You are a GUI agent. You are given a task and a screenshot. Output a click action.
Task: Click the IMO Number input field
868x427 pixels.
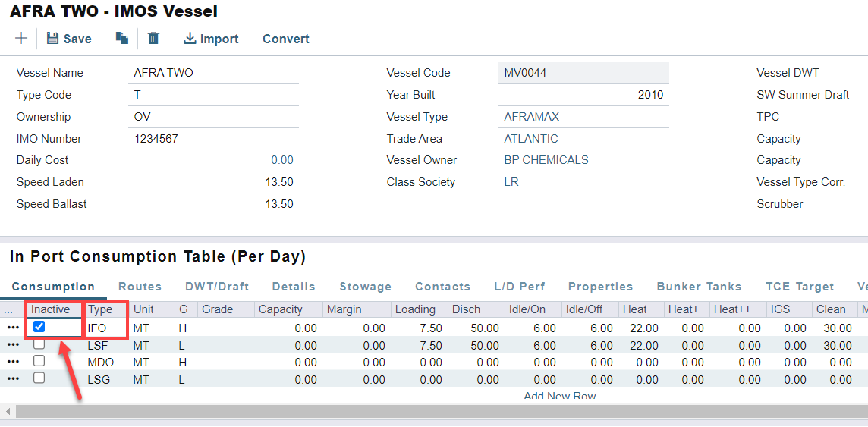coord(213,139)
